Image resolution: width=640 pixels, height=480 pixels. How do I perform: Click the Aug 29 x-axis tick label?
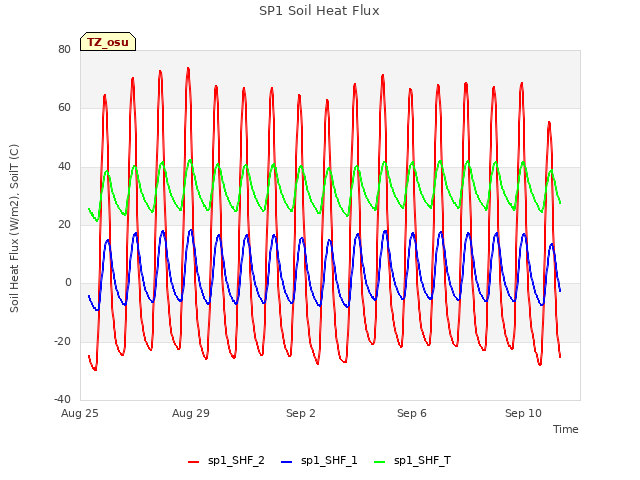point(191,413)
